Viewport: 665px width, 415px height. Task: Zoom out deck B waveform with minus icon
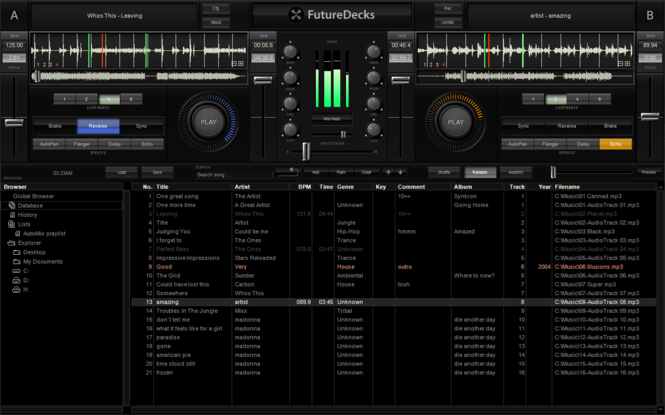[x=620, y=64]
